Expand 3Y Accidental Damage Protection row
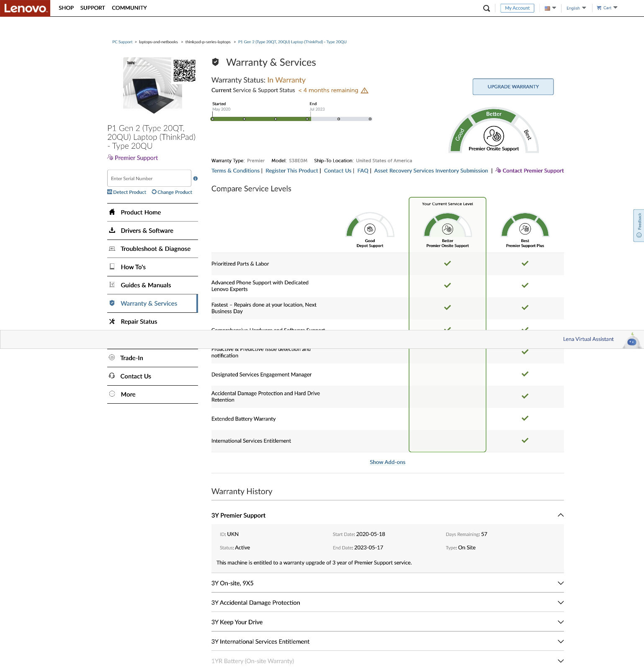 point(387,603)
